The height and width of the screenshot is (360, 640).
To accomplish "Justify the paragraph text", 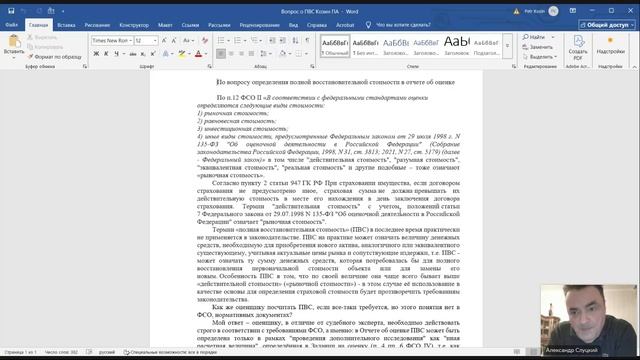I will tap(251, 54).
